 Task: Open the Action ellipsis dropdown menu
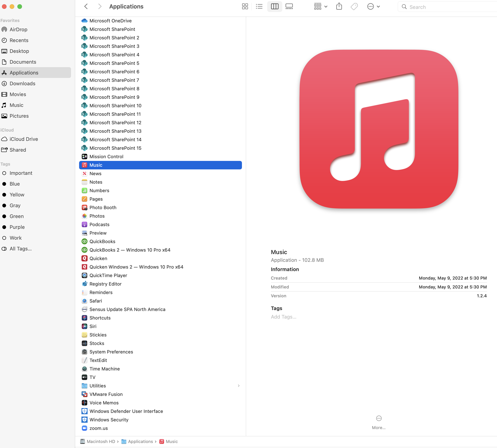tap(373, 7)
